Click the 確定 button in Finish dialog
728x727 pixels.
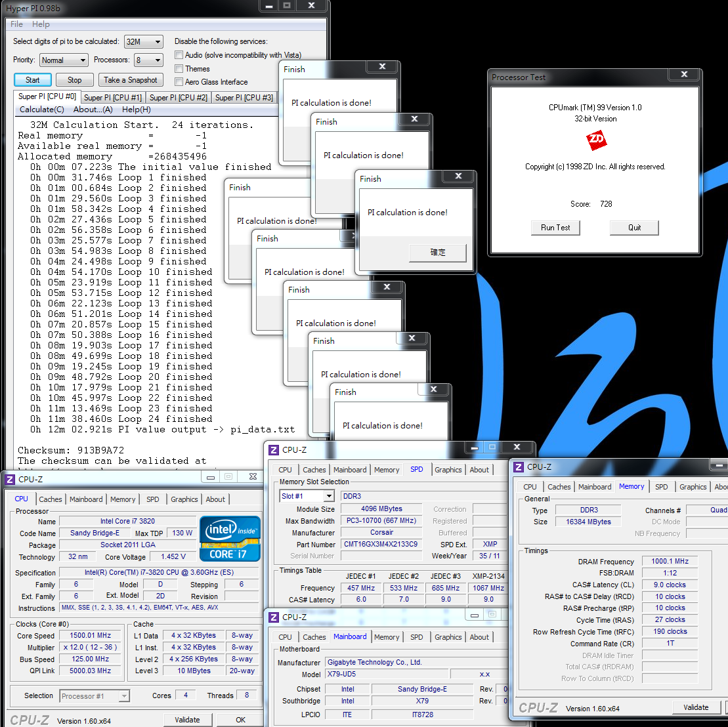437,253
